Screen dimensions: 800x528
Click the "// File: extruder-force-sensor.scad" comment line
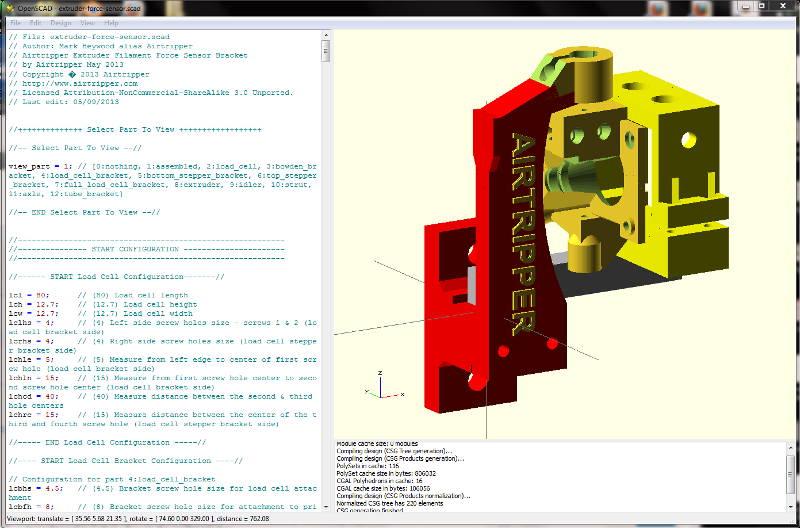[x=89, y=37]
